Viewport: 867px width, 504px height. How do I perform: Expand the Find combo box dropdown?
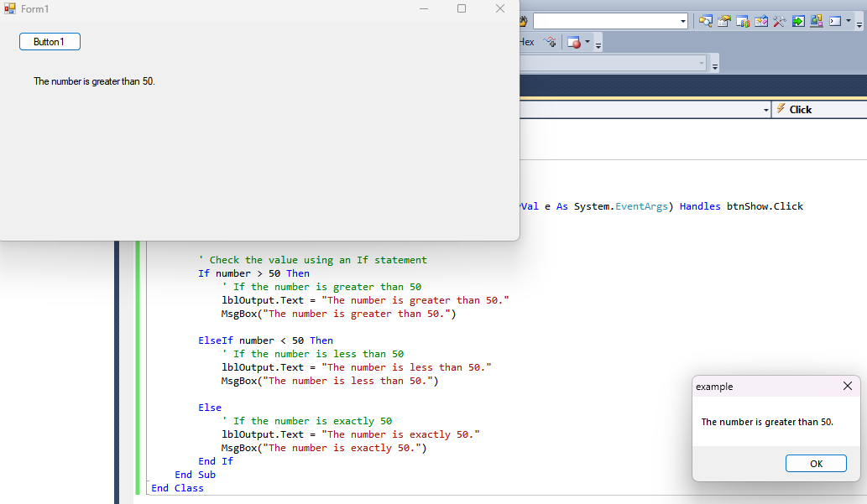(682, 21)
